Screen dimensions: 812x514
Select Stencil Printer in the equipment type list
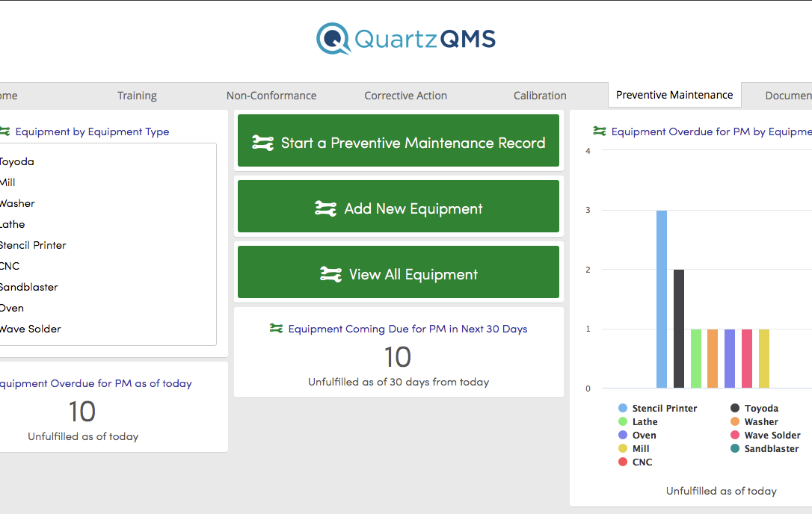[33, 245]
